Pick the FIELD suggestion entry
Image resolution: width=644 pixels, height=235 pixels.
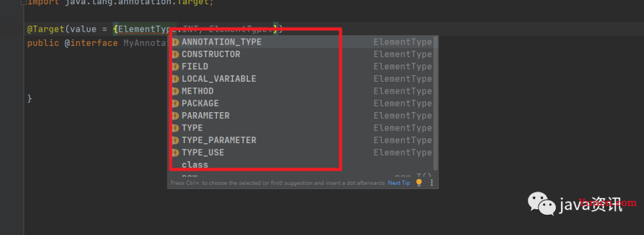click(x=301, y=67)
